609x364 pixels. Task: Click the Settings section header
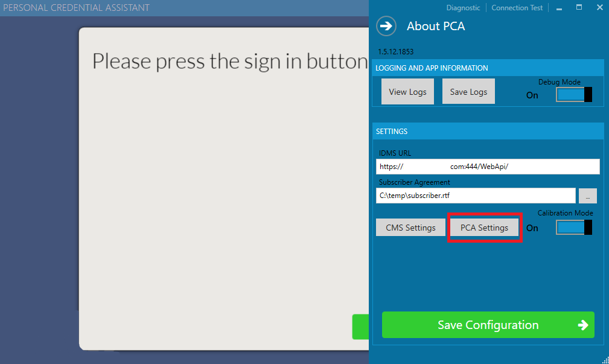[488, 132]
